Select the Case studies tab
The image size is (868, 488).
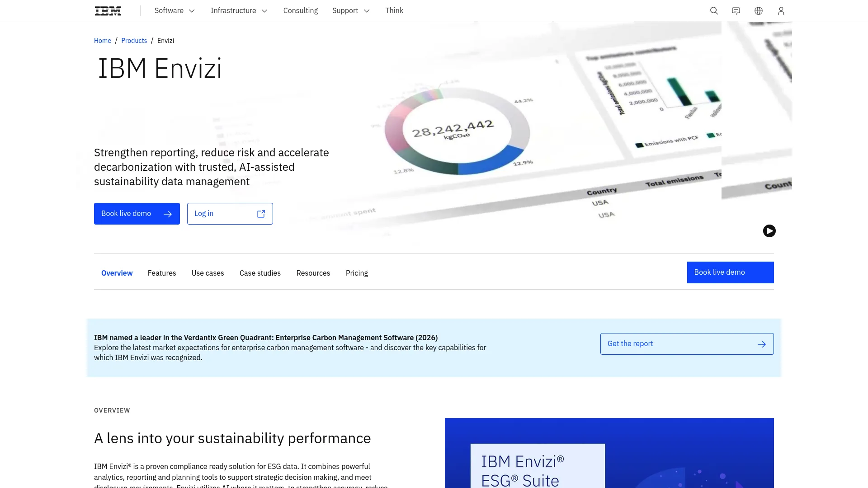(x=260, y=273)
